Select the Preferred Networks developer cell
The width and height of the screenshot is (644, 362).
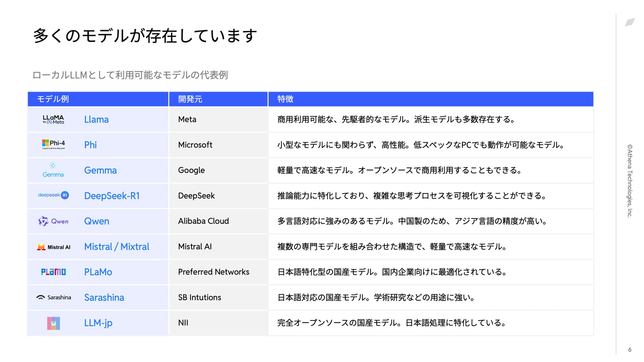click(x=213, y=272)
